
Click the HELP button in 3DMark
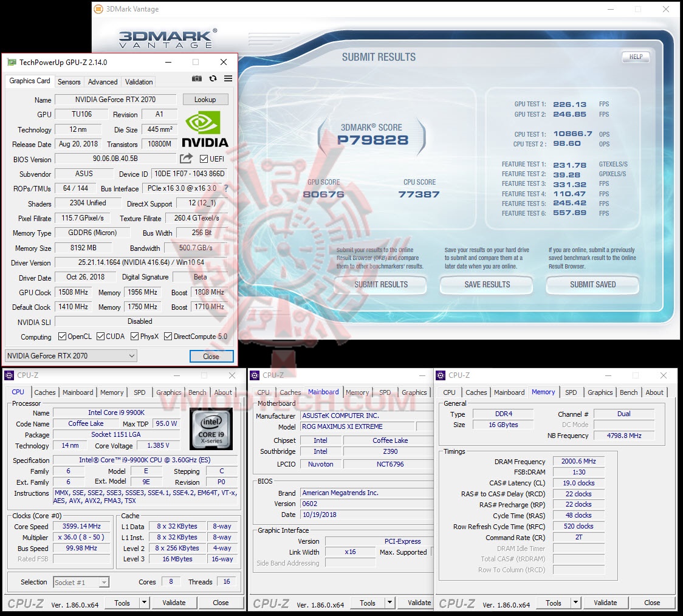point(636,56)
